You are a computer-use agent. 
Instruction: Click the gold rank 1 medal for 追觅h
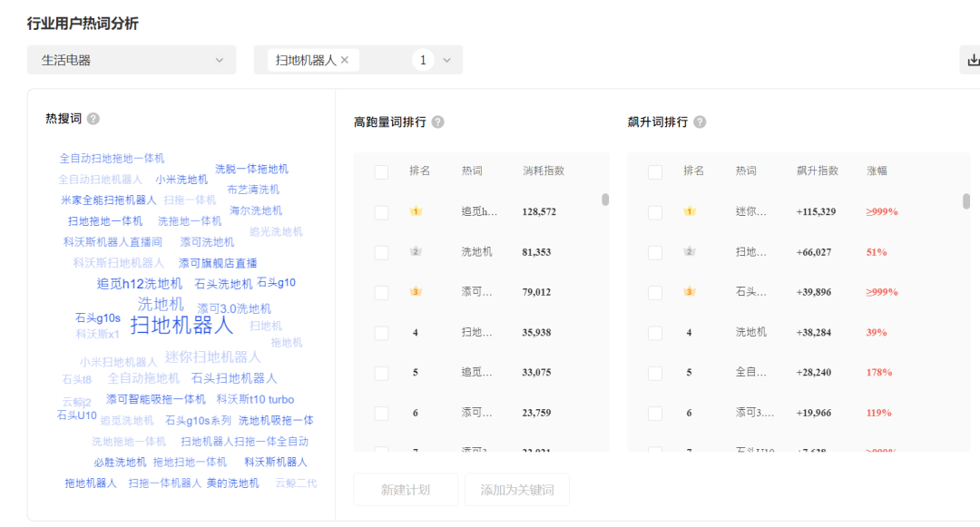click(416, 211)
